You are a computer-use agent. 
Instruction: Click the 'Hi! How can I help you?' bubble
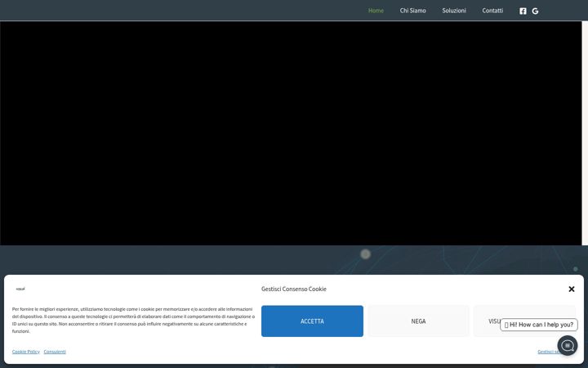click(538, 325)
